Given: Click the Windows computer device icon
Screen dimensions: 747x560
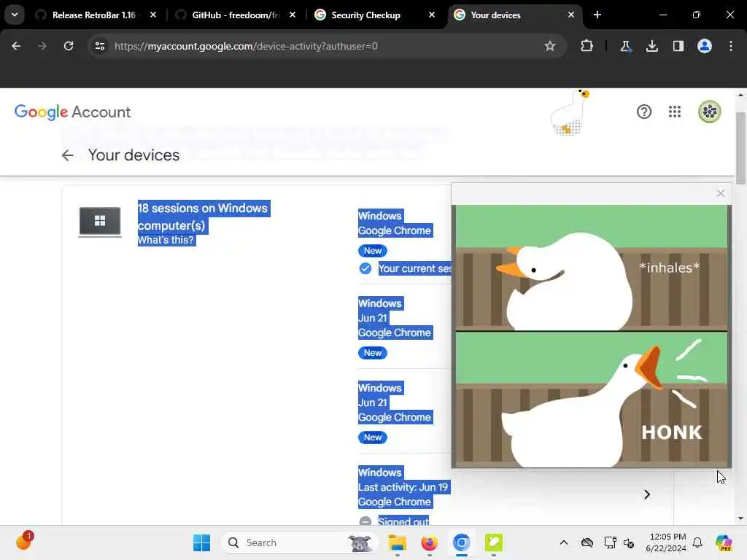Looking at the screenshot, I should point(99,222).
